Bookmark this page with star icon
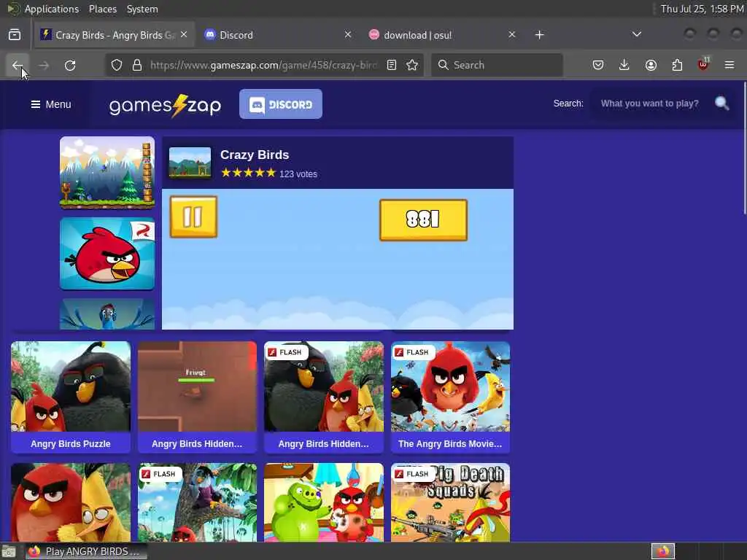 click(413, 65)
